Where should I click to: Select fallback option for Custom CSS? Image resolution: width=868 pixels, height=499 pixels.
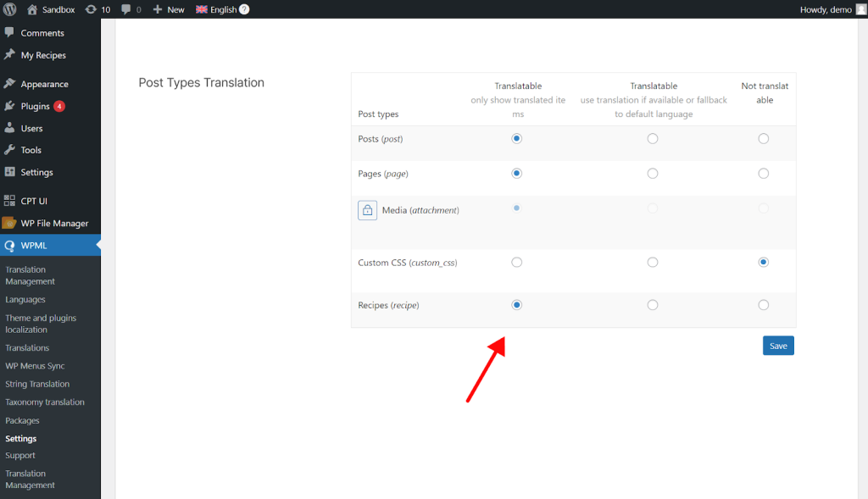653,263
